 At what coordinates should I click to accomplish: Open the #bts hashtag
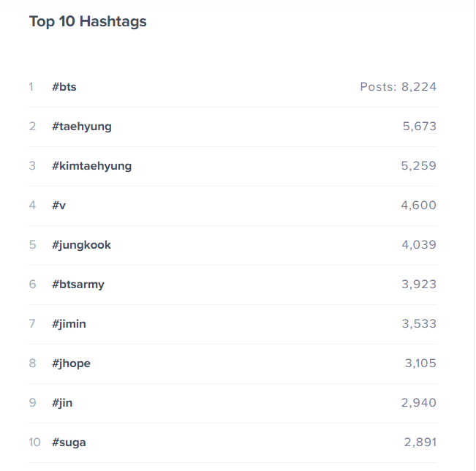[x=64, y=87]
